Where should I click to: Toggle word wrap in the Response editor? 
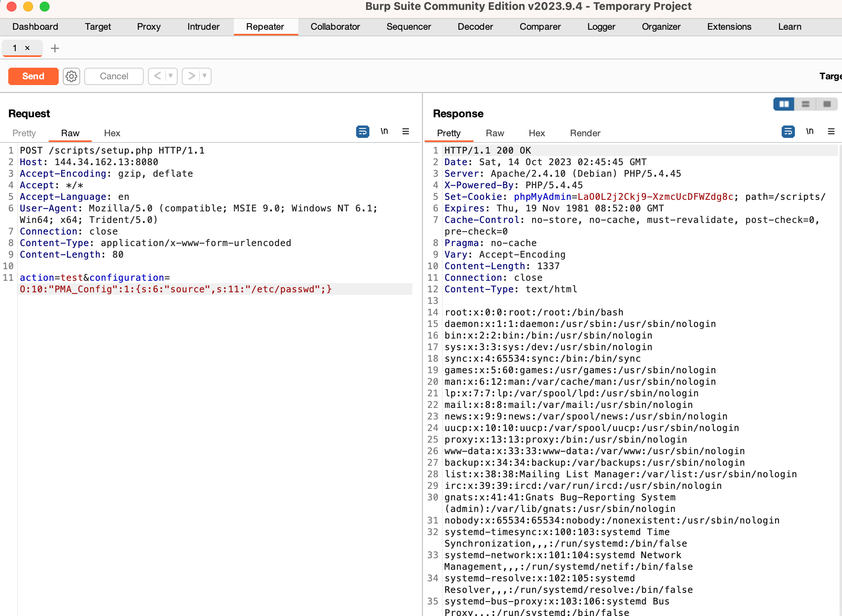click(x=788, y=132)
